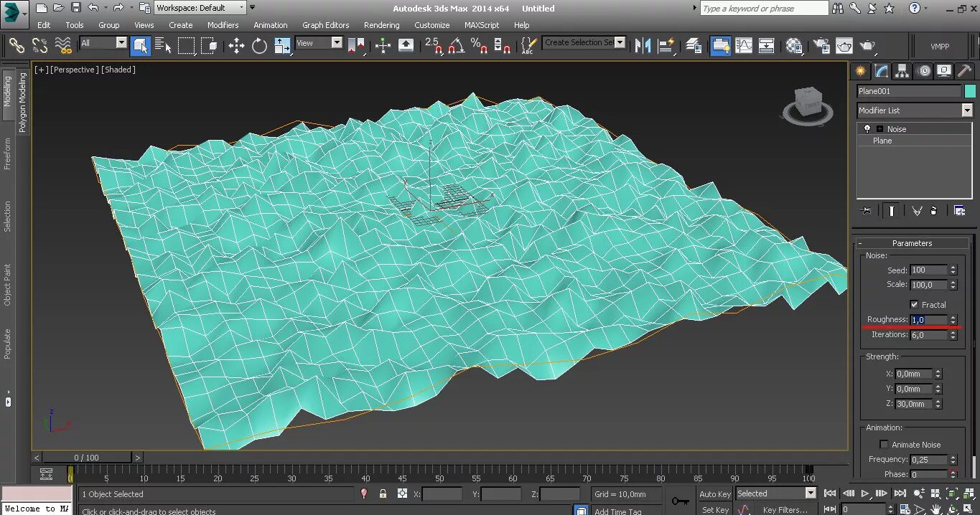Expand the Noise modifier sub-objects
The image size is (980, 515).
point(879,129)
